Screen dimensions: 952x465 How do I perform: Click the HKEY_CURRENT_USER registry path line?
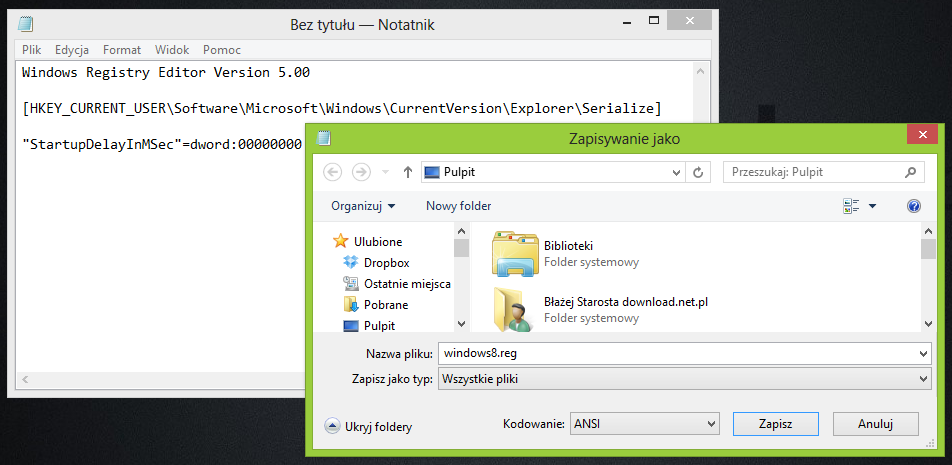pyautogui.click(x=342, y=109)
